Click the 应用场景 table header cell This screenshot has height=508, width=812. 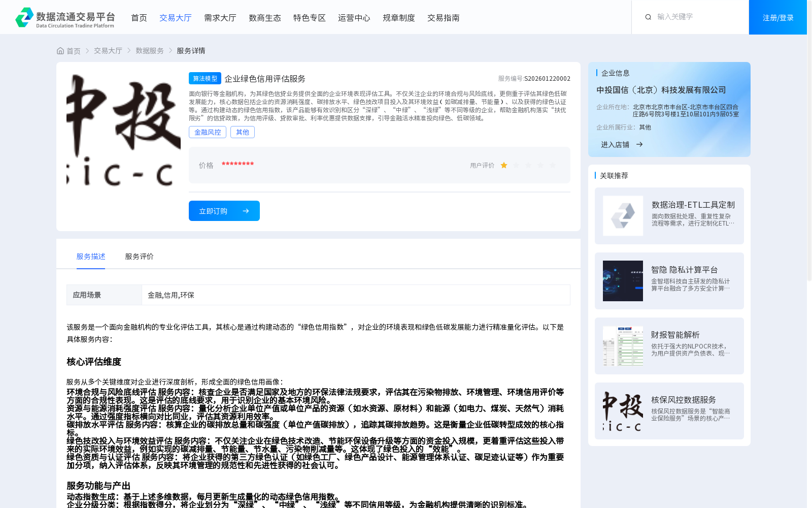pos(104,295)
